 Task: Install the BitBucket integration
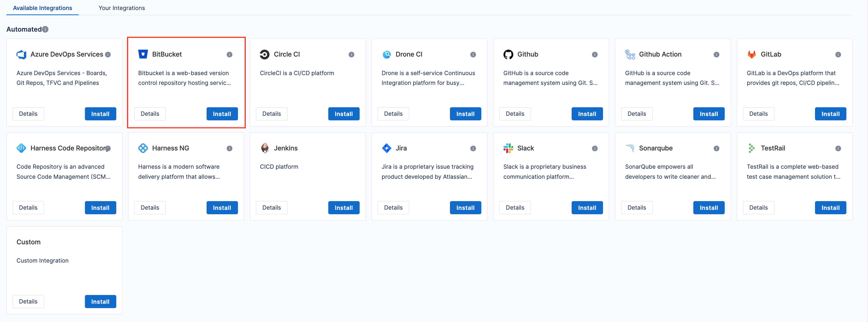pyautogui.click(x=222, y=113)
